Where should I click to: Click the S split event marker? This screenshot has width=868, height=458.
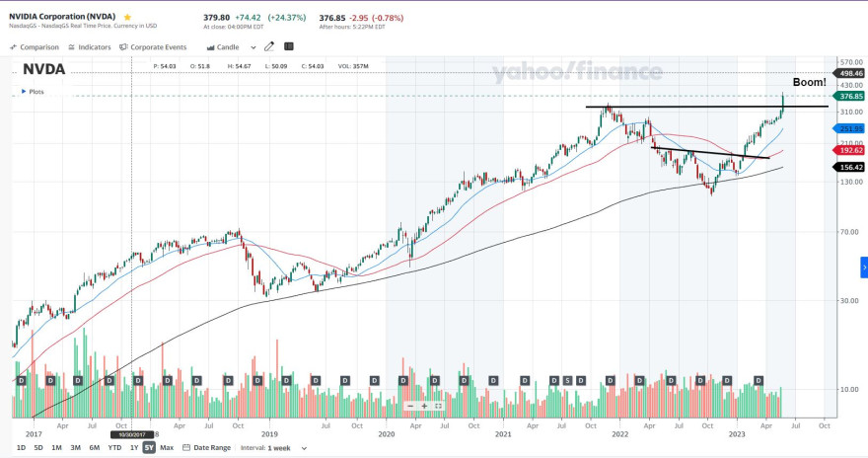567,380
